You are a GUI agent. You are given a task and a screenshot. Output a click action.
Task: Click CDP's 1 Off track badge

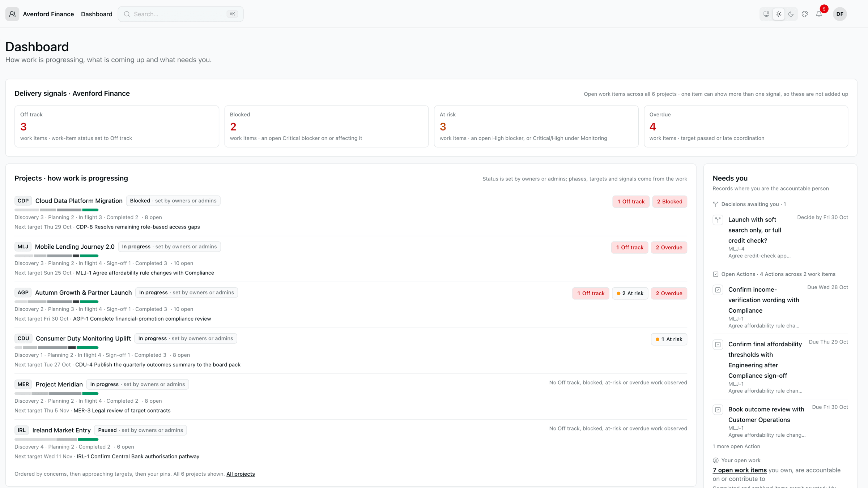(631, 202)
